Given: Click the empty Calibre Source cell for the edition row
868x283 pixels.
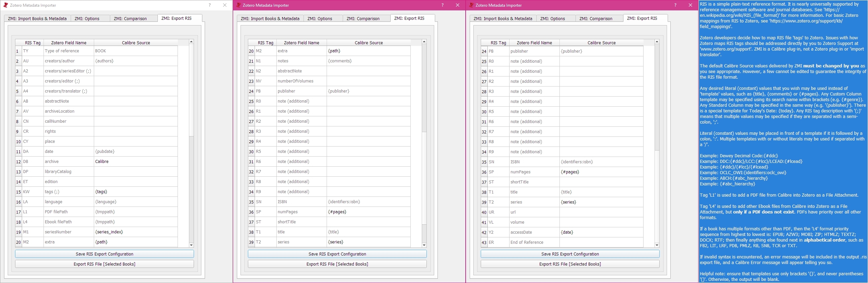Looking at the screenshot, I should 136,181.
